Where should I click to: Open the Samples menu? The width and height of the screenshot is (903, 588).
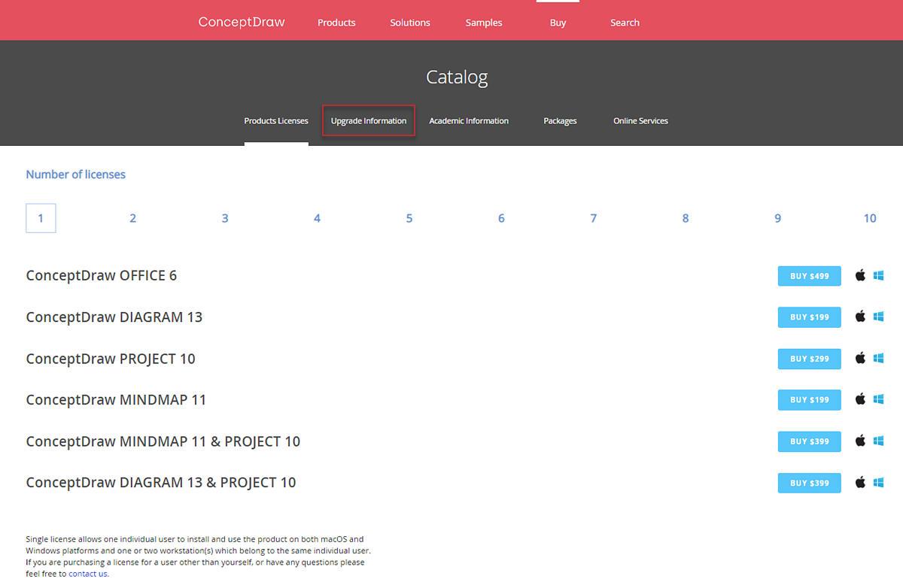[x=484, y=23]
